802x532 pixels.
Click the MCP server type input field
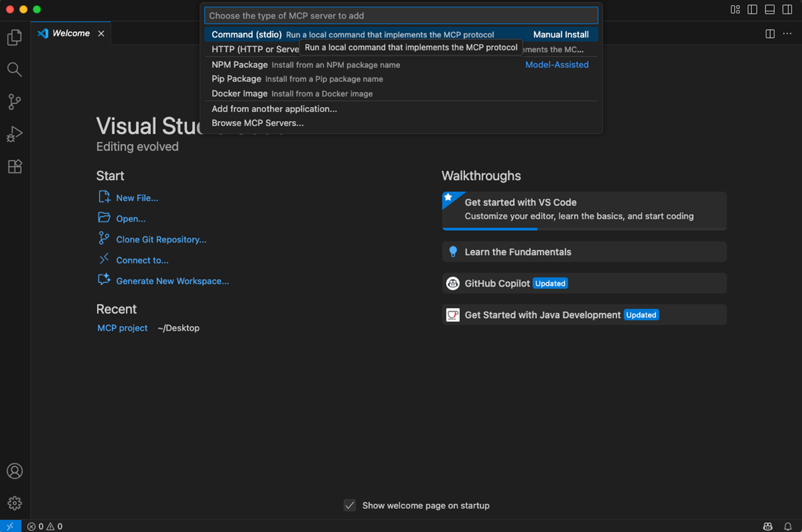pyautogui.click(x=400, y=16)
